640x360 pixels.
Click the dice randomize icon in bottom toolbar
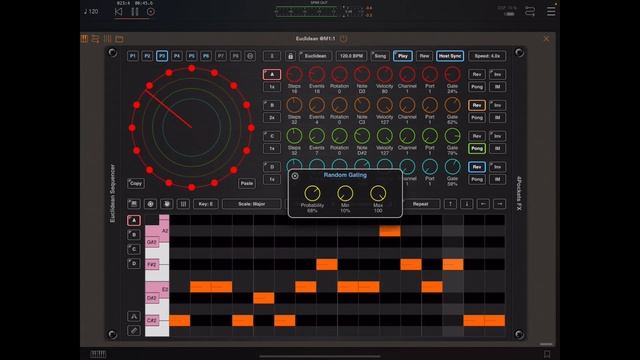(167, 204)
